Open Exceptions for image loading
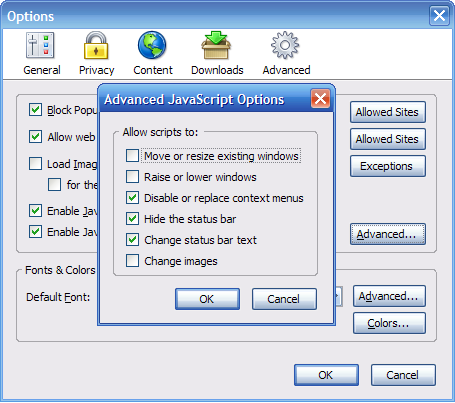Image resolution: width=455 pixels, height=403 pixels. [x=388, y=166]
